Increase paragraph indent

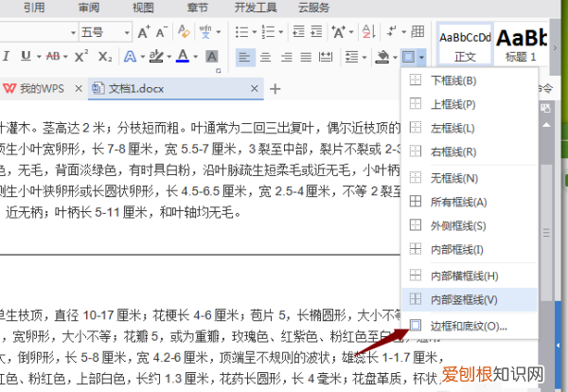click(x=316, y=32)
